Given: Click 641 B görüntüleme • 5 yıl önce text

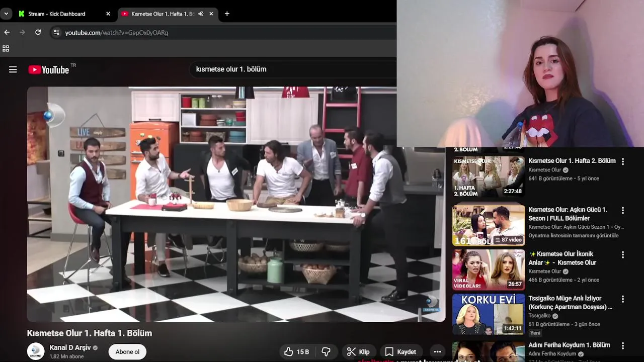Looking at the screenshot, I should point(563,178).
